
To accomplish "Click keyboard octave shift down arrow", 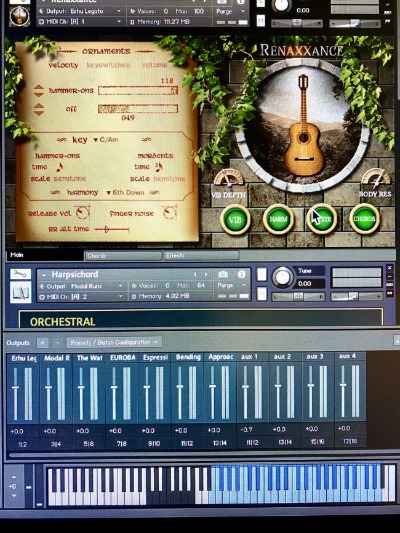I will [x=14, y=496].
